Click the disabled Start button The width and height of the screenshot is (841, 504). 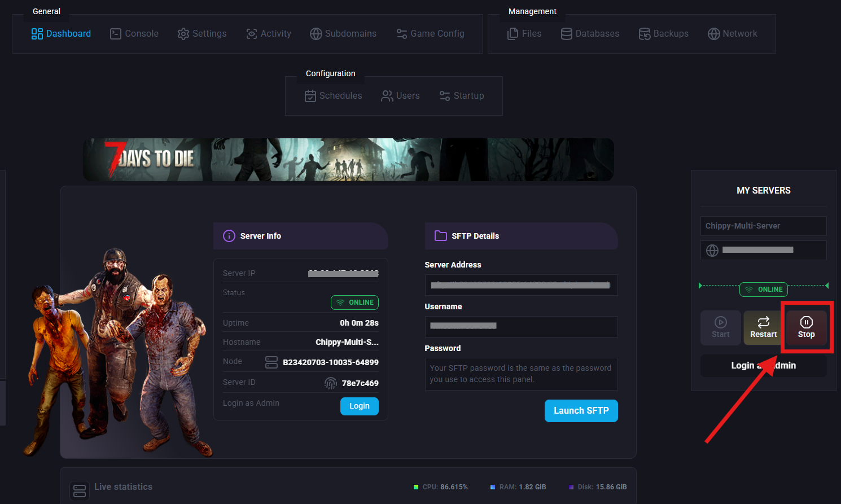(x=721, y=328)
